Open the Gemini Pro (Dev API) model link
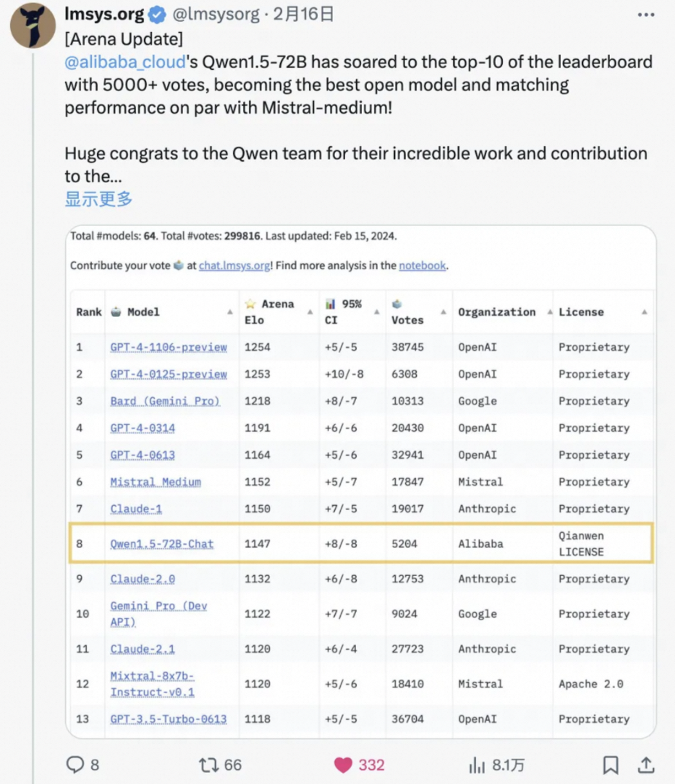675x784 pixels. pyautogui.click(x=158, y=614)
